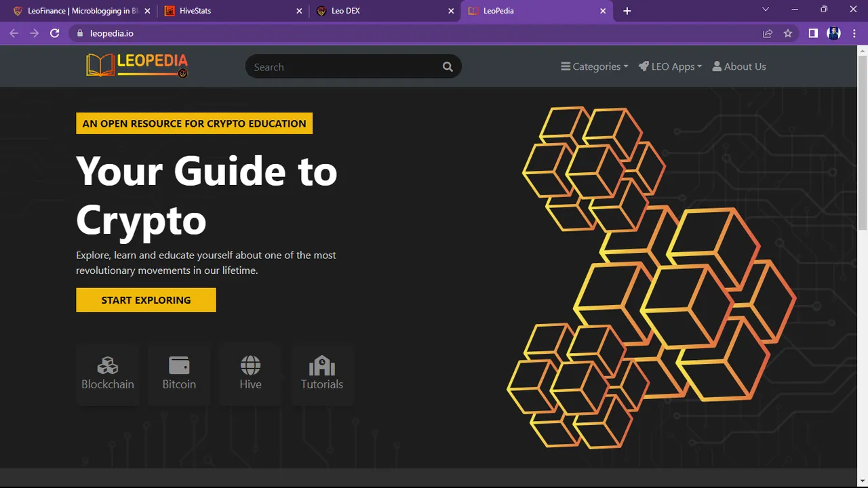Viewport: 868px width, 488px height.
Task: Open the Bitcoin wallet tile
Action: (x=179, y=374)
